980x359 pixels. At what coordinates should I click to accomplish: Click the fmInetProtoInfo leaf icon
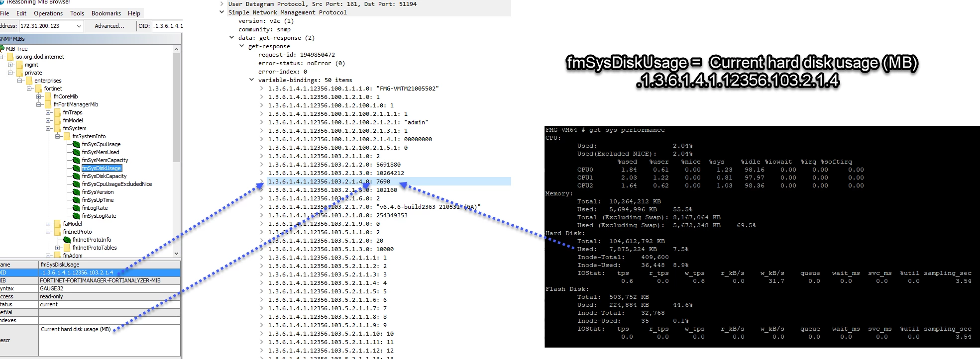[67, 240]
